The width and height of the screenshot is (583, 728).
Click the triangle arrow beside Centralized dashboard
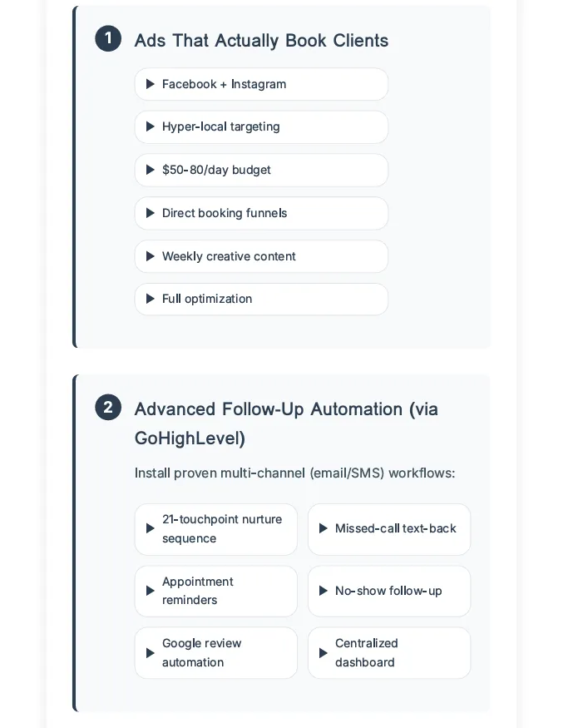click(324, 653)
